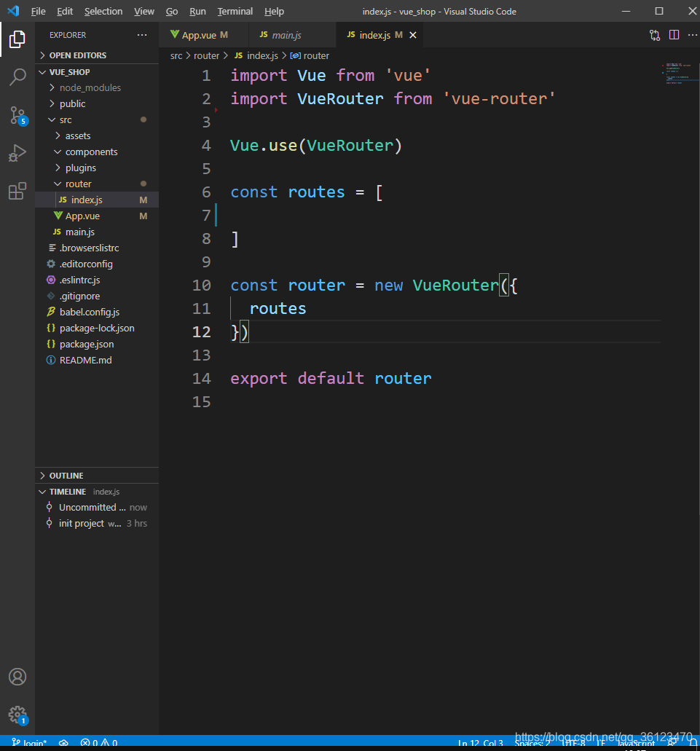The width and height of the screenshot is (700, 751).
Task: Open .gitignore file
Action: [97, 296]
